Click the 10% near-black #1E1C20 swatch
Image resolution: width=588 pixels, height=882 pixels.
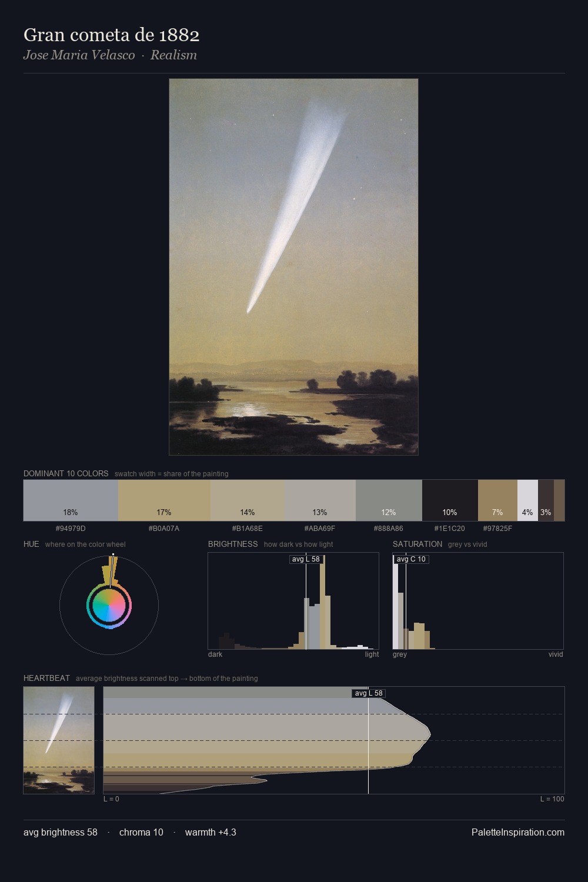pos(450,500)
